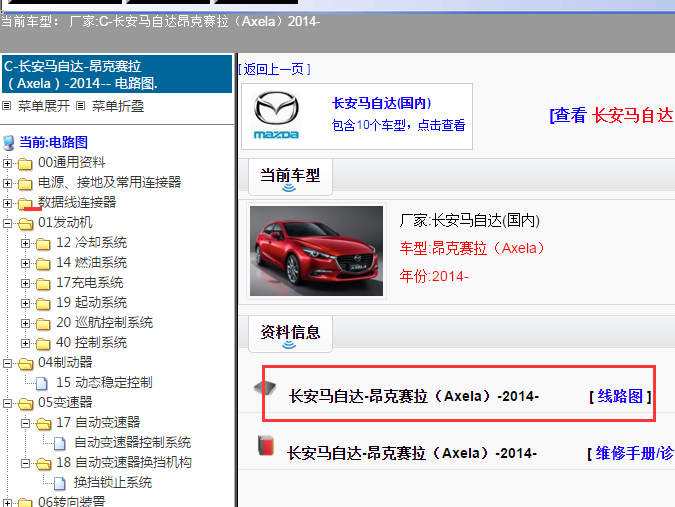The image size is (675, 507).
Task: Click the 车型:昂克赛拉（Axela） text
Action: 472,248
